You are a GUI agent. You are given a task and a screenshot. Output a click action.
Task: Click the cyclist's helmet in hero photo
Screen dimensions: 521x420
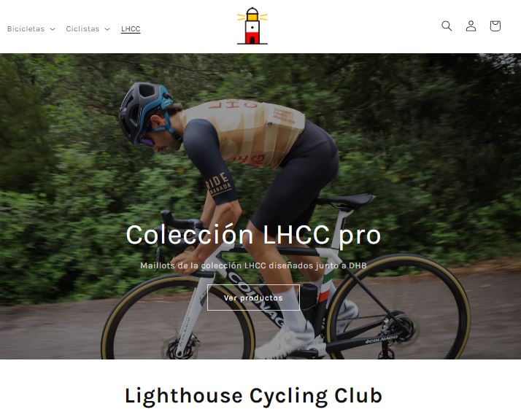144,109
